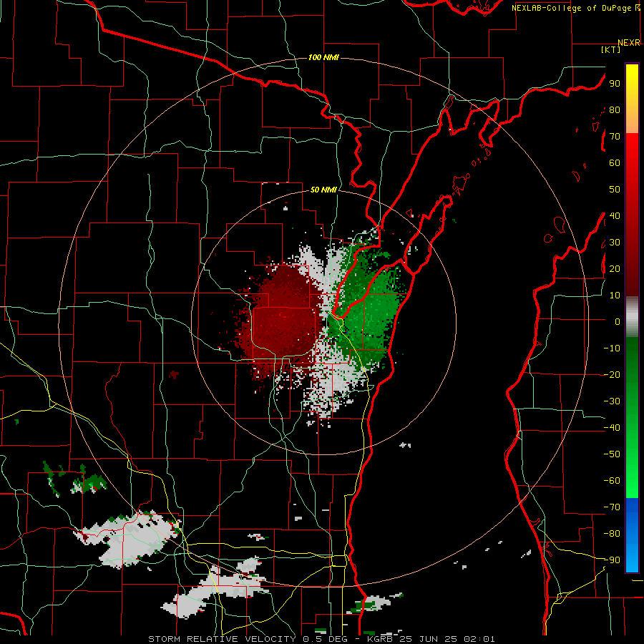Click the -20 scale value
The height and width of the screenshot is (644, 644).
click(x=612, y=374)
